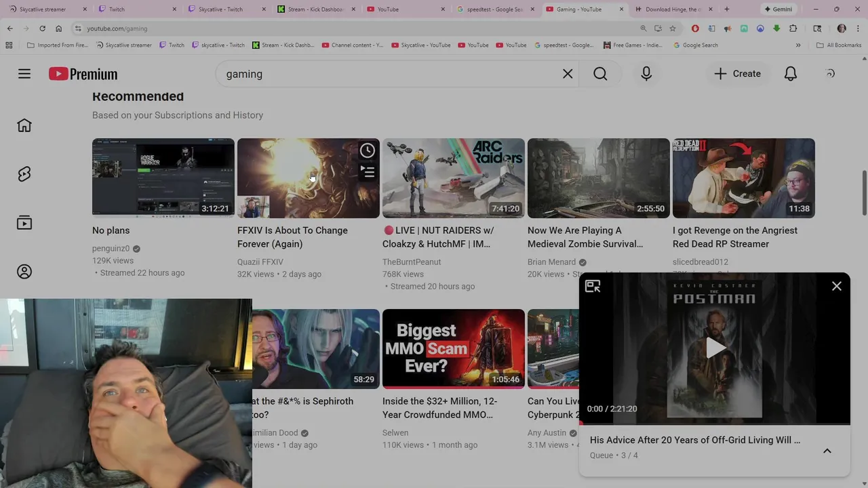Open the Biggest MMO Scam Ever thumbnail
868x488 pixels.
click(454, 349)
